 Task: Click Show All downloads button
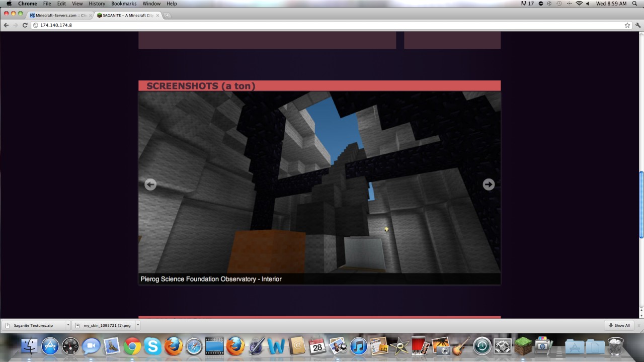click(x=619, y=325)
